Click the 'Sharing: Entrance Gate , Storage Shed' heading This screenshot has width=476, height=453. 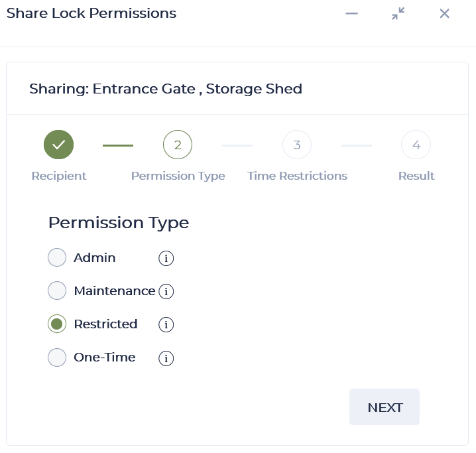click(166, 89)
